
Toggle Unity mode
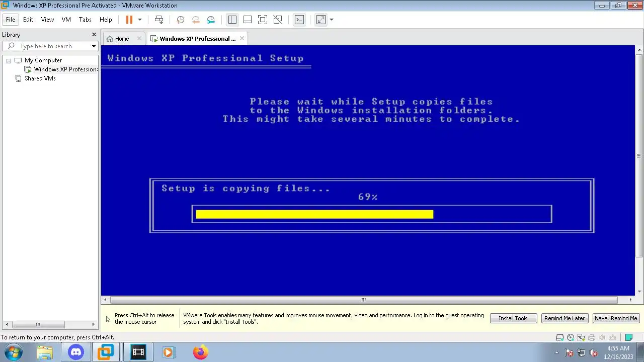[x=278, y=20]
